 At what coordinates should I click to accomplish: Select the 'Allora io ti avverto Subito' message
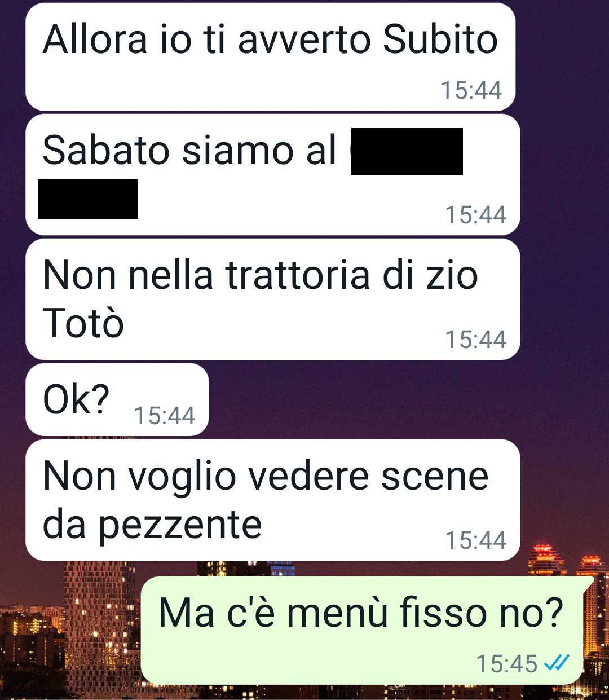point(271,57)
